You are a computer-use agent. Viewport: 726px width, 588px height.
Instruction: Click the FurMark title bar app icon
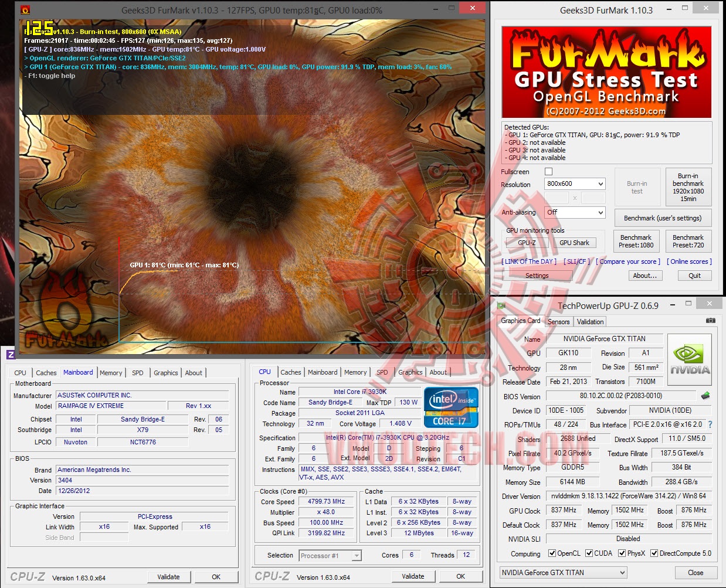tap(25, 10)
